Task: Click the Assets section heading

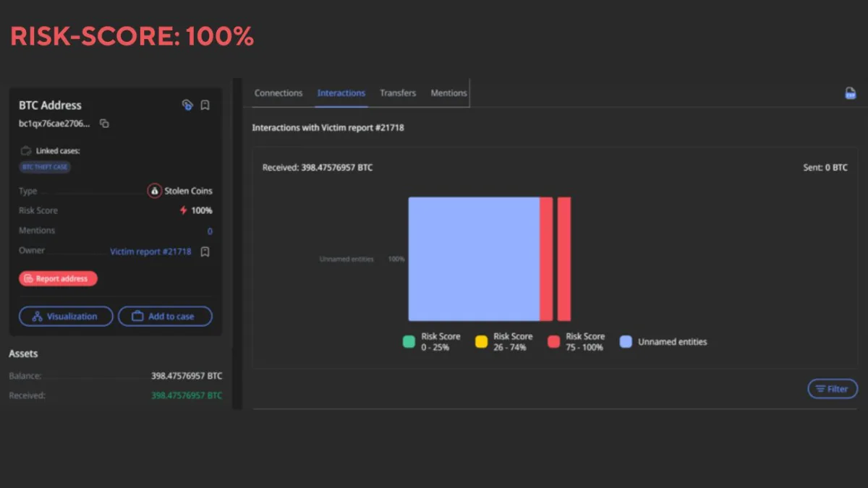Action: point(23,354)
